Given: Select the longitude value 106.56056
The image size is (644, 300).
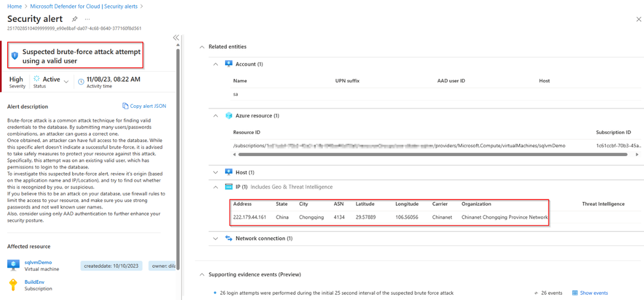Looking at the screenshot, I should click(x=407, y=217).
